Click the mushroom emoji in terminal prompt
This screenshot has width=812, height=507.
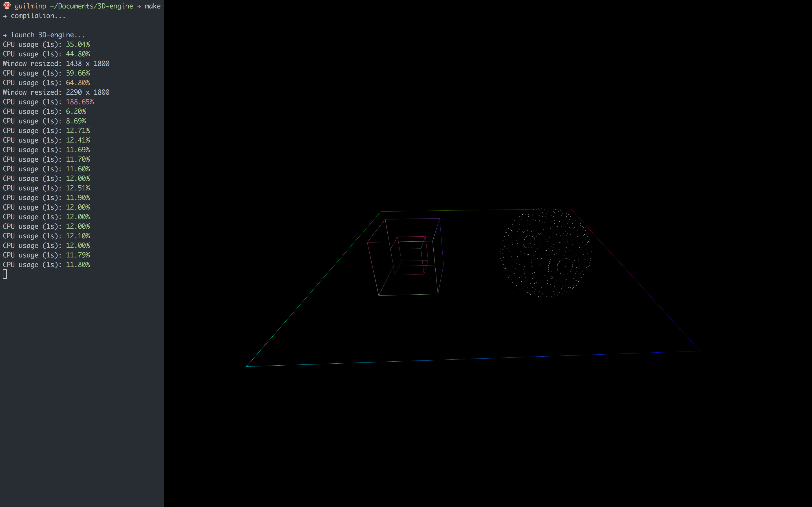[x=7, y=6]
